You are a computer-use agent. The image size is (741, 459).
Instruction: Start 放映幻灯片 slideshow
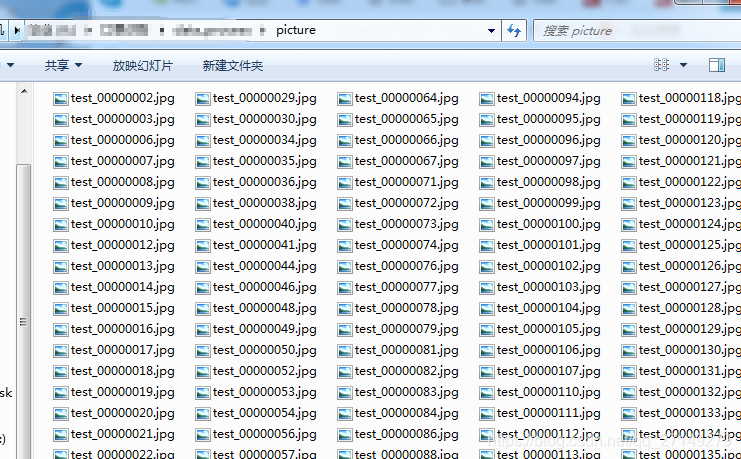143,65
